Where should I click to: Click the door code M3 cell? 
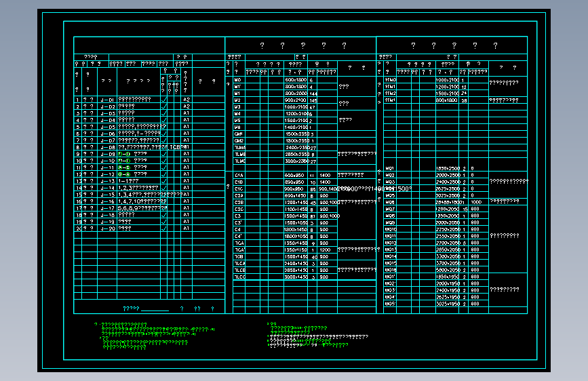tap(237, 107)
